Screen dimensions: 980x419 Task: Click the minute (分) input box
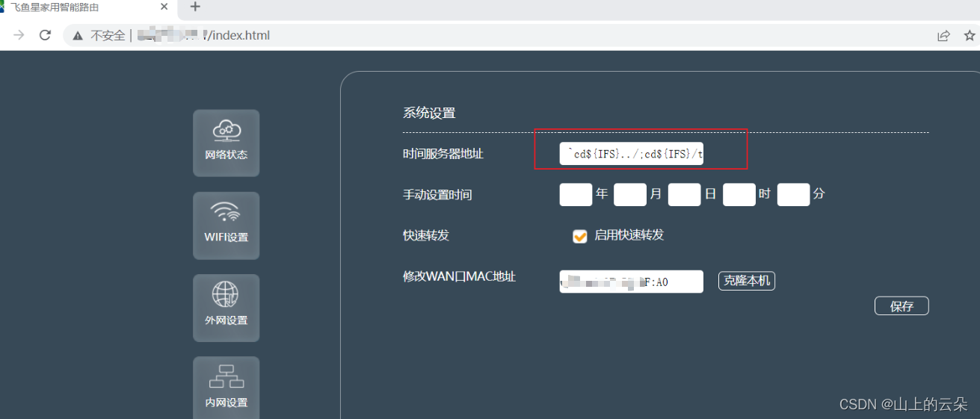793,195
